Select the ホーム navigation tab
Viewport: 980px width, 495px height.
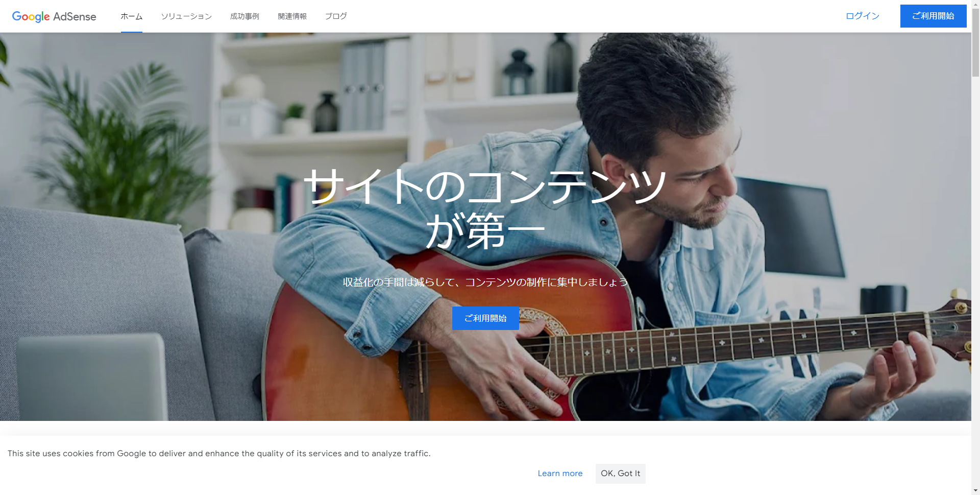pyautogui.click(x=132, y=16)
